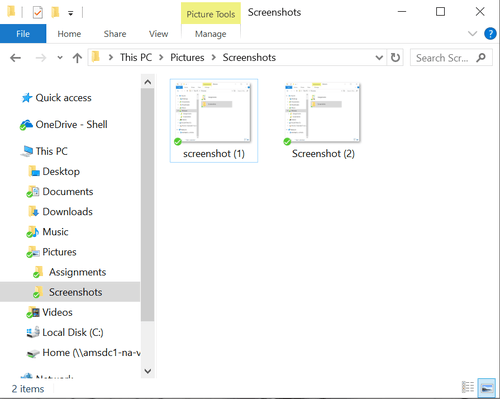500x399 pixels.
Task: Click navigation pane scroll down arrow
Action: 148,371
